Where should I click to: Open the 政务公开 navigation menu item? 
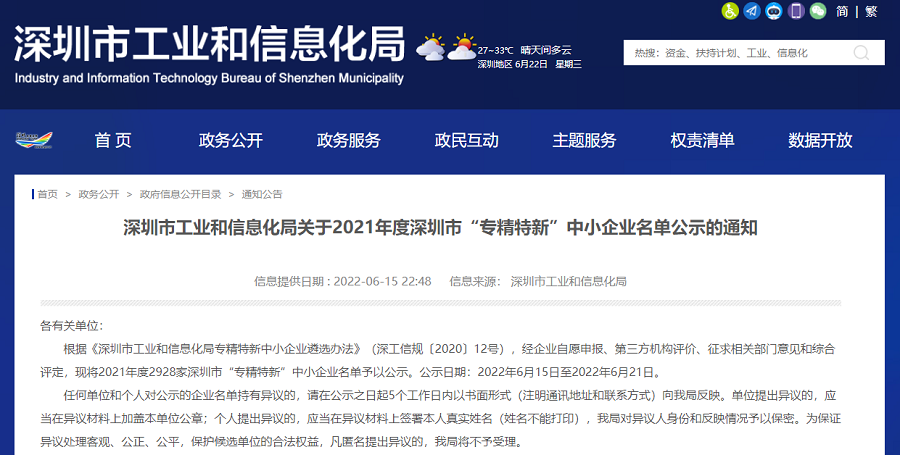click(231, 141)
